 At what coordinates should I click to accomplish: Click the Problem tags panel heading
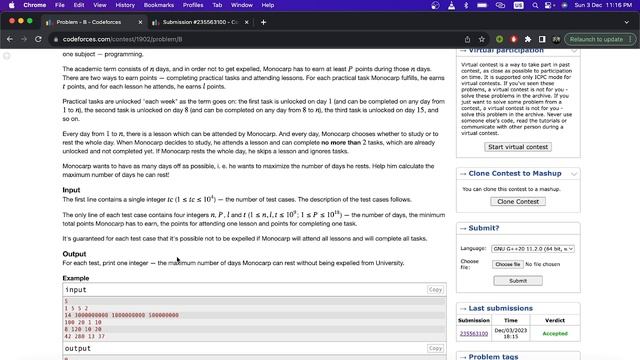pos(493,356)
